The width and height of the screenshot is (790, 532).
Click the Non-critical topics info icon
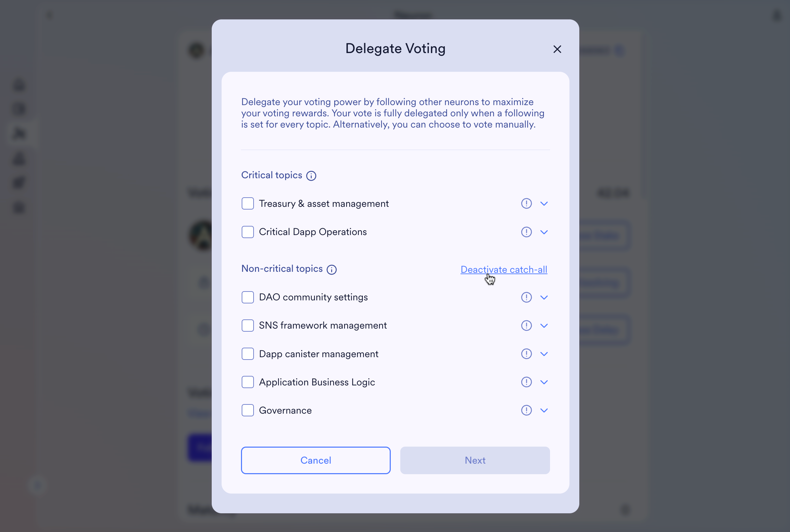pos(332,270)
